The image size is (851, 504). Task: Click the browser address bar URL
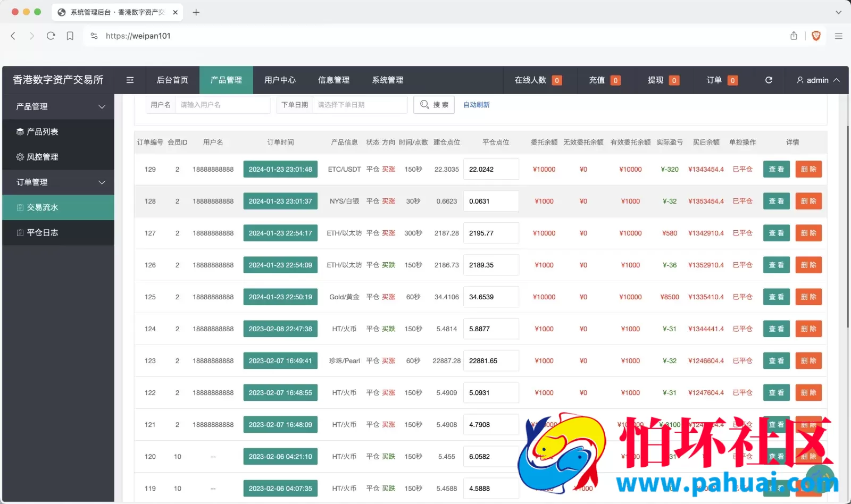pyautogui.click(x=138, y=36)
